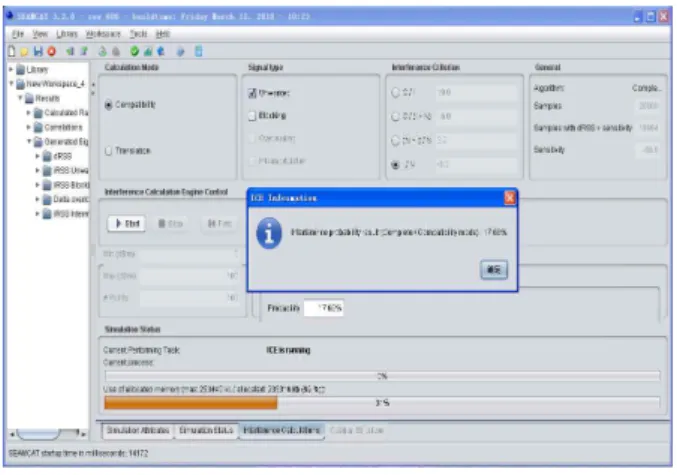Select the Translation calculation mode
This screenshot has width=677, height=475.
[x=109, y=151]
